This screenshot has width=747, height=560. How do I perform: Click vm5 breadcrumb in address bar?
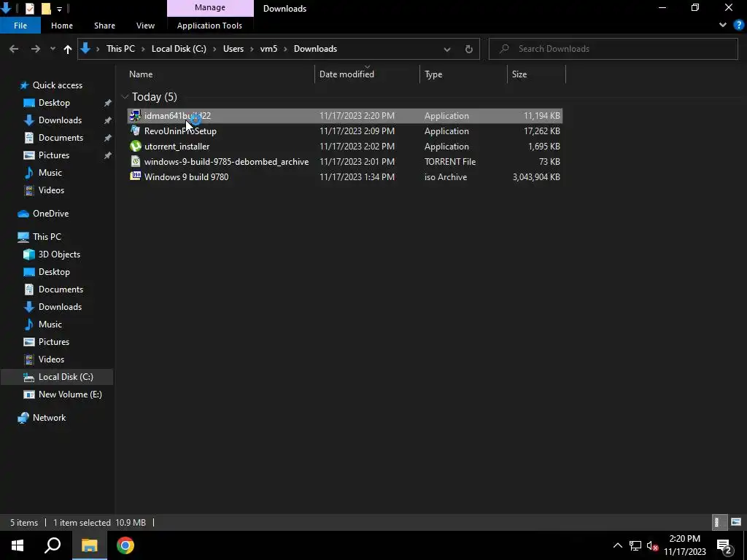click(268, 49)
